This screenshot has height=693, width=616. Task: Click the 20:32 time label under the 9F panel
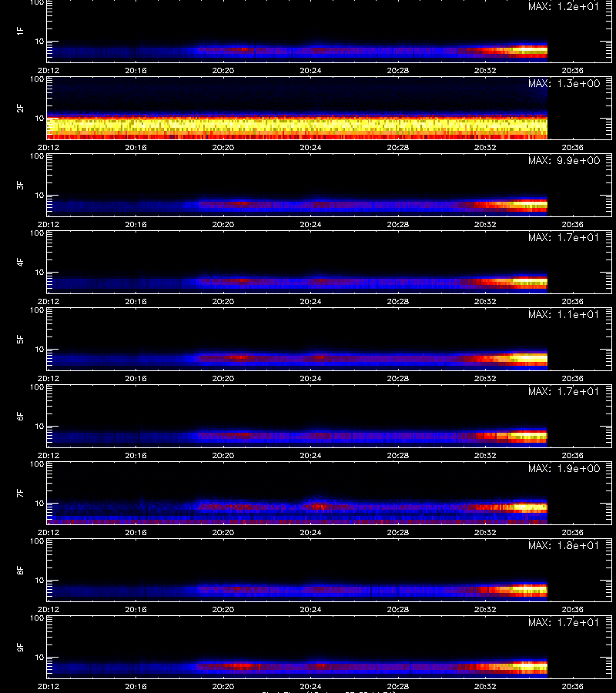[x=485, y=686]
